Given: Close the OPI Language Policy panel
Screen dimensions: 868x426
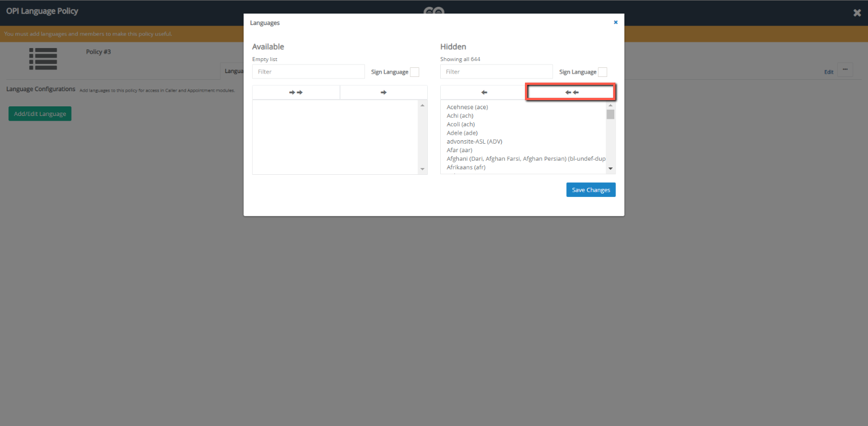Looking at the screenshot, I should pyautogui.click(x=857, y=13).
